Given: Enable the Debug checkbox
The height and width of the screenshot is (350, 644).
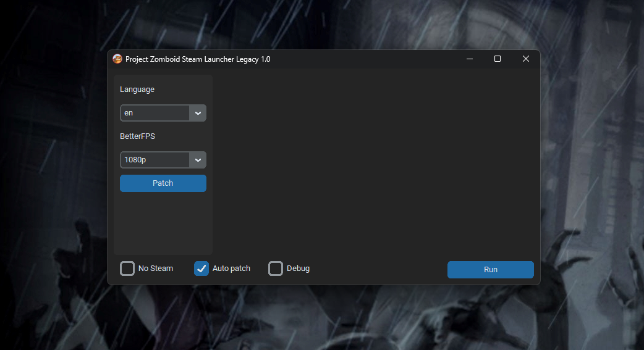Looking at the screenshot, I should pos(276,269).
